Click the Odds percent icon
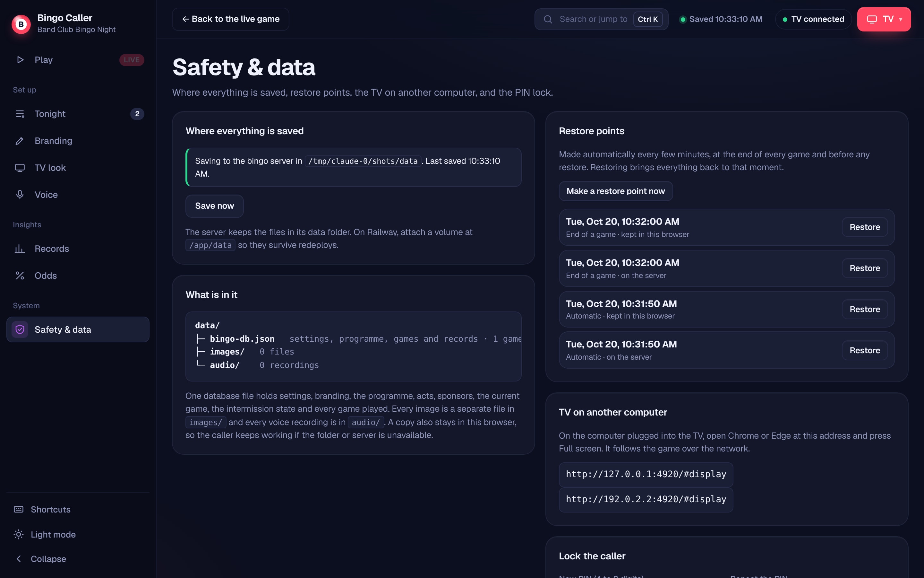Viewport: 924px width, 578px height. point(20,276)
